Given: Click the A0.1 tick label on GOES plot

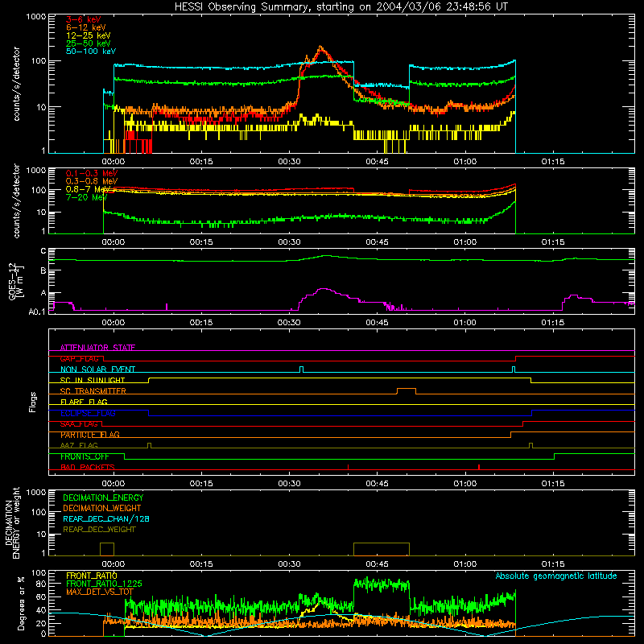Looking at the screenshot, I should click(37, 312).
